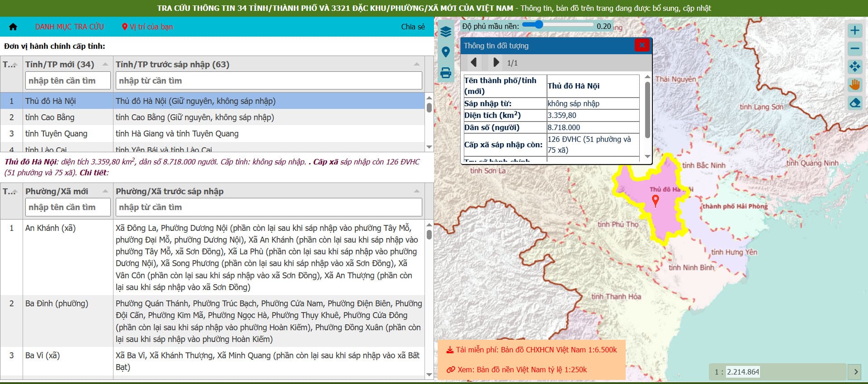Image resolution: width=868 pixels, height=384 pixels.
Task: Open the Chia sẻ share link
Action: pyautogui.click(x=413, y=27)
